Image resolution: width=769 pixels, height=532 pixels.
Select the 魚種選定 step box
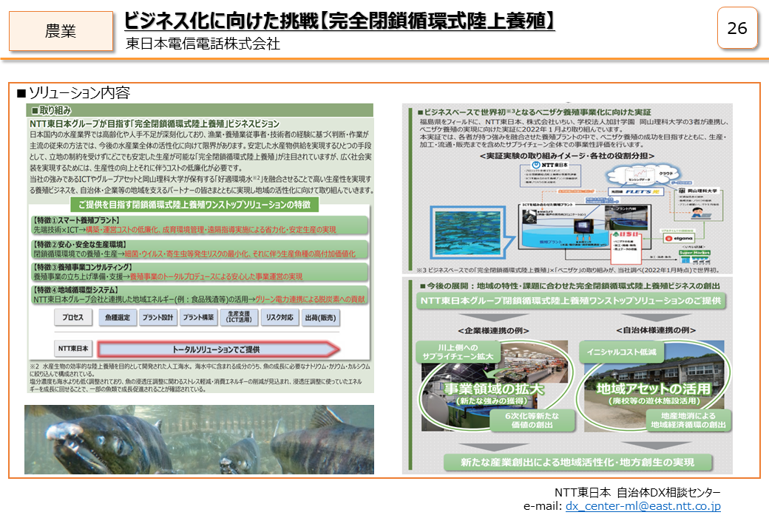click(x=118, y=318)
